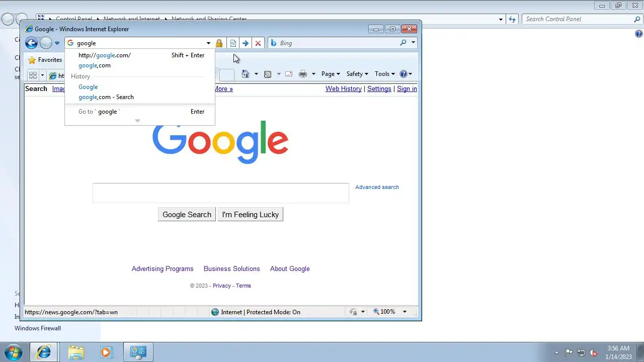This screenshot has height=362, width=644.
Task: Open the search provider dropdown arrow
Action: click(413, 43)
